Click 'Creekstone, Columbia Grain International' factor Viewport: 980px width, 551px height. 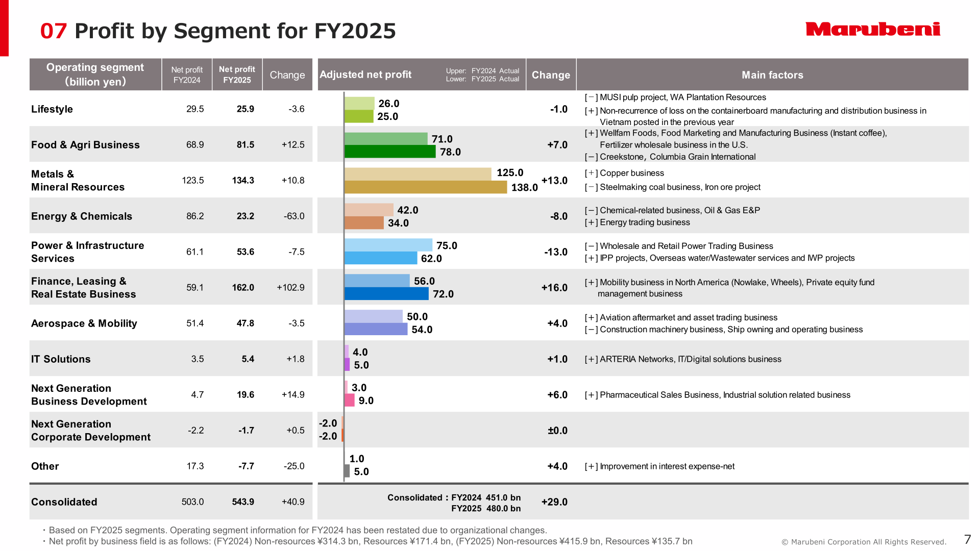coord(678,157)
